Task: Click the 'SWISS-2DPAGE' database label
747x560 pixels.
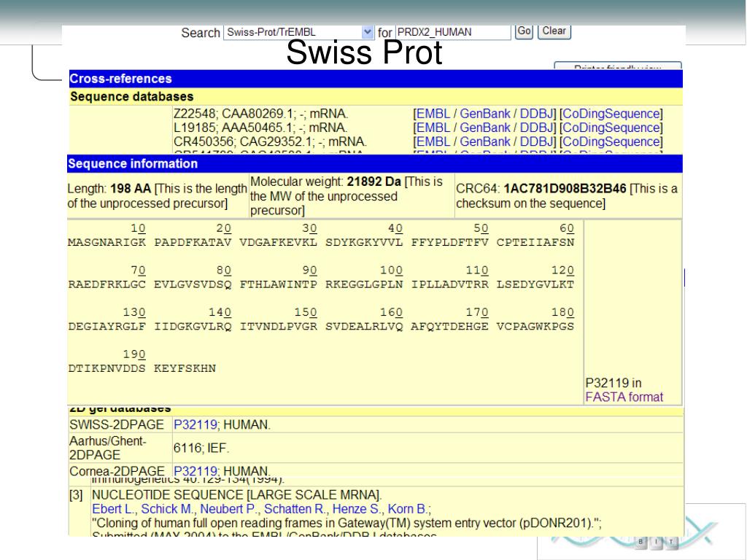Action: coord(116,425)
